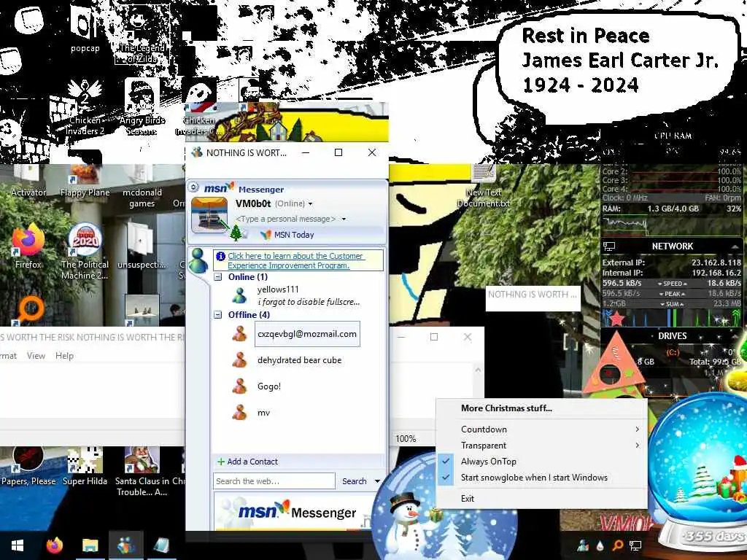Viewport: 747px width, 560px height.
Task: Expand the Transparent submenu
Action: click(x=542, y=446)
